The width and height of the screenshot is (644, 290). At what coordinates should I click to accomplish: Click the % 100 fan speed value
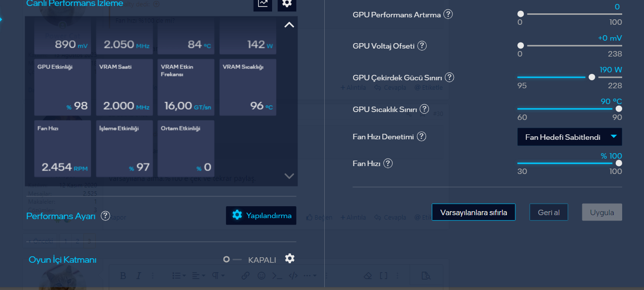pyautogui.click(x=611, y=156)
